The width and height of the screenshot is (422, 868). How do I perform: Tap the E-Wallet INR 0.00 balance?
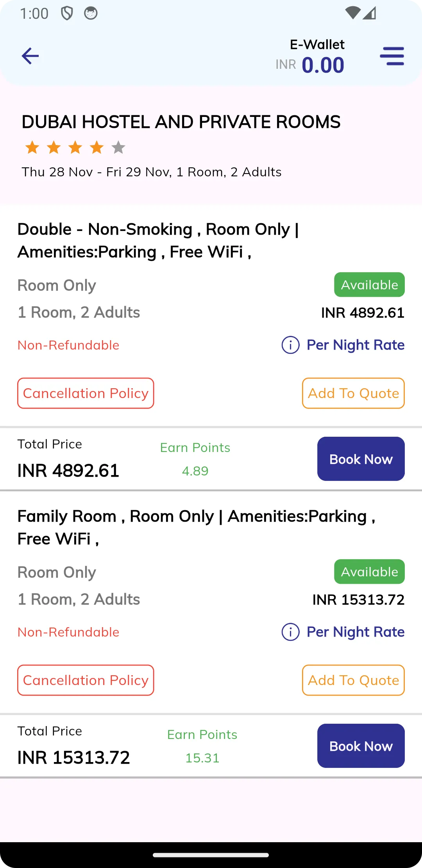point(310,57)
